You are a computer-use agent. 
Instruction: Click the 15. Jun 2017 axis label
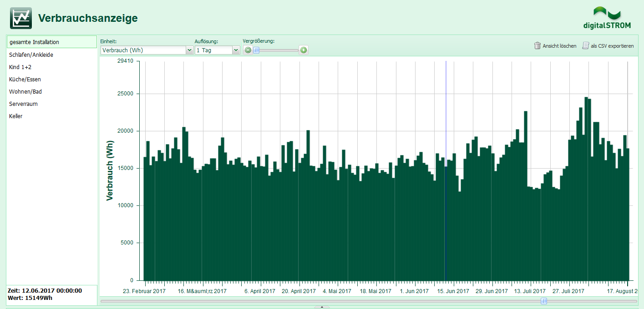point(453,291)
